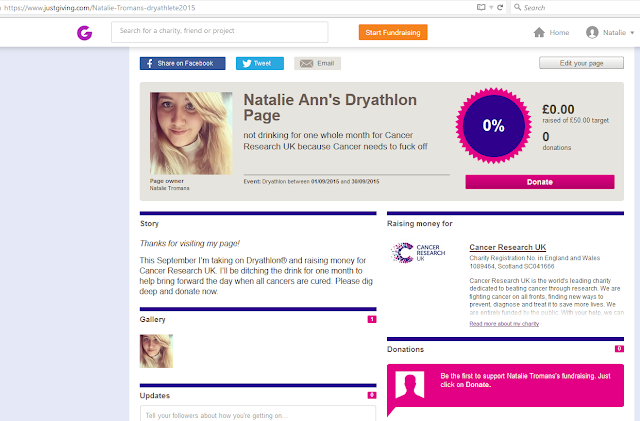Click the Natalie Ann's Dryathlon Page title

[x=330, y=107]
